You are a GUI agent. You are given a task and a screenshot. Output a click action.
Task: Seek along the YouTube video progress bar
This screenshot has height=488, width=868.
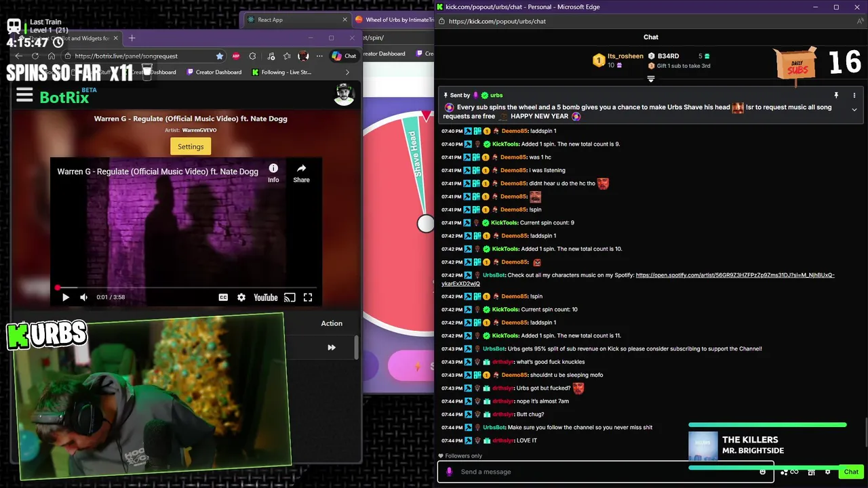(186, 287)
